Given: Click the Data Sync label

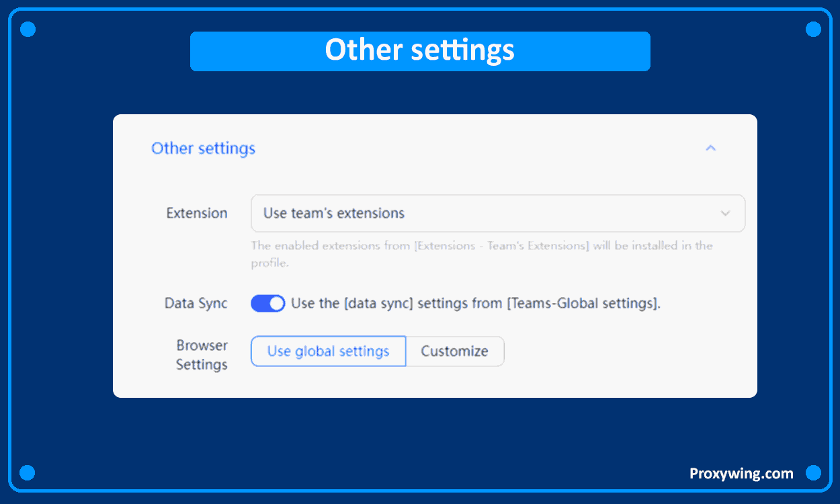Looking at the screenshot, I should [x=196, y=304].
